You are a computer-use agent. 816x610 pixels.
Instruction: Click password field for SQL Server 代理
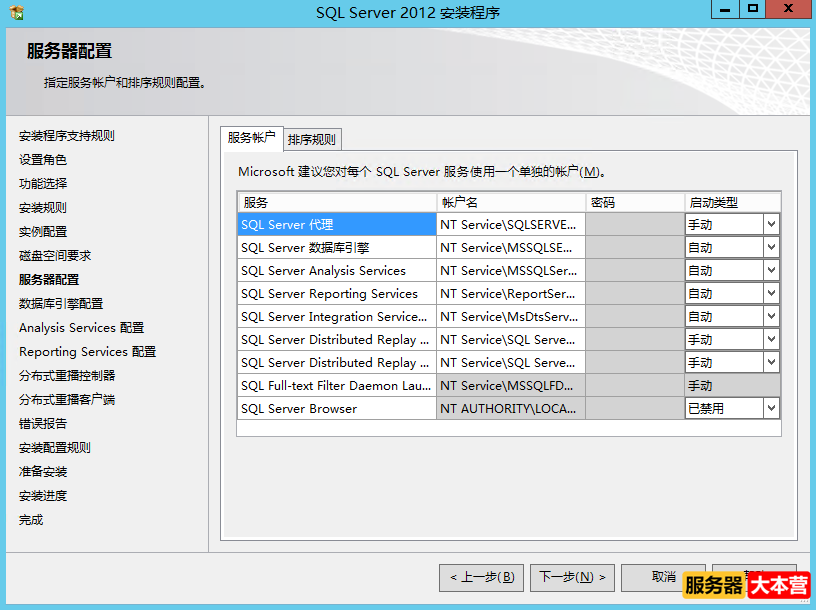(x=635, y=224)
